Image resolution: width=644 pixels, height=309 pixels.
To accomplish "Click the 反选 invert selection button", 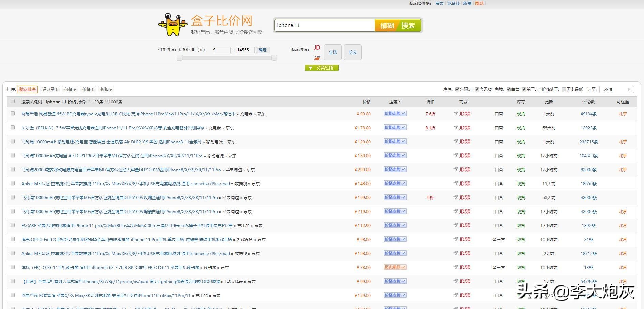I will click(352, 52).
